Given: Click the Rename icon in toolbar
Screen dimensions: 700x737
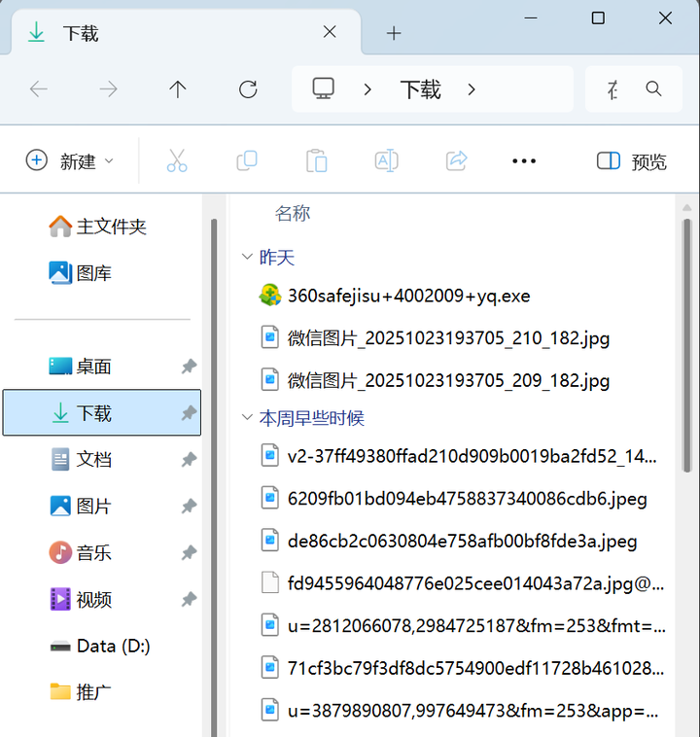Looking at the screenshot, I should (x=386, y=160).
